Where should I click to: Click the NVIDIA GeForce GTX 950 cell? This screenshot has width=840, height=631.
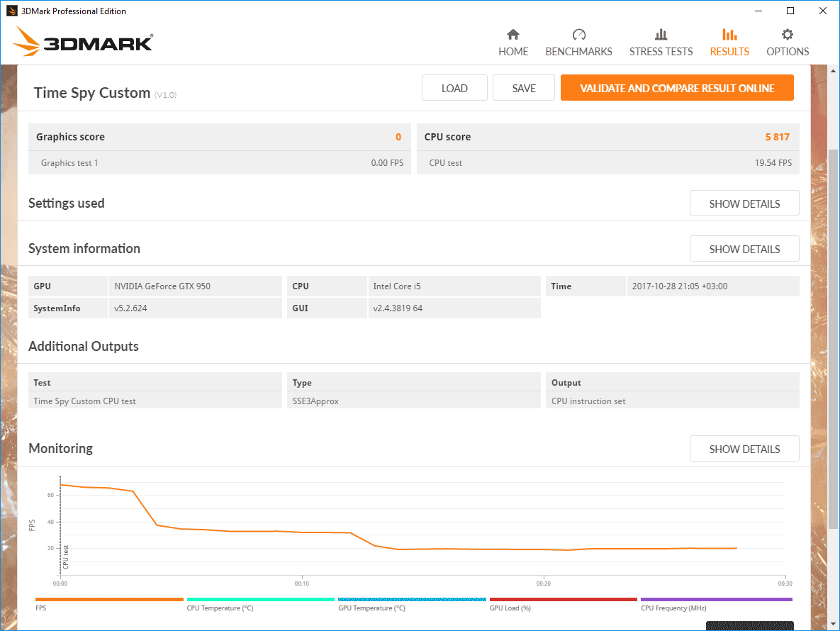(196, 286)
